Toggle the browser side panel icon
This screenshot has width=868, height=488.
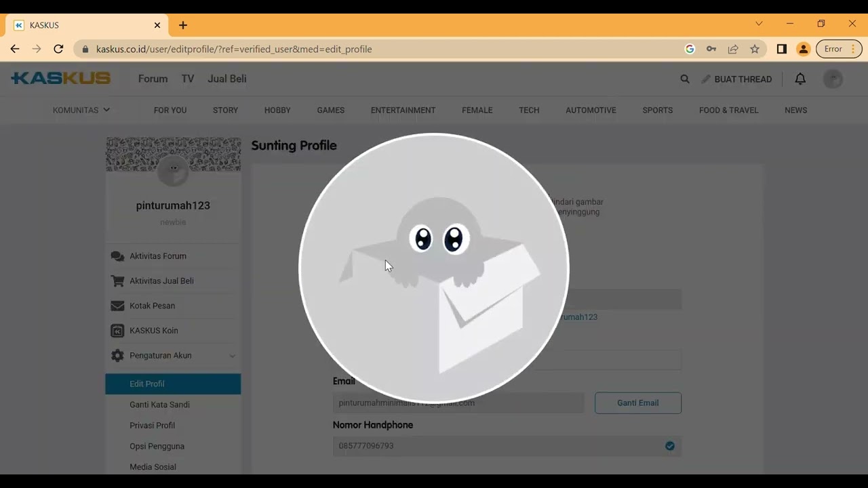781,49
